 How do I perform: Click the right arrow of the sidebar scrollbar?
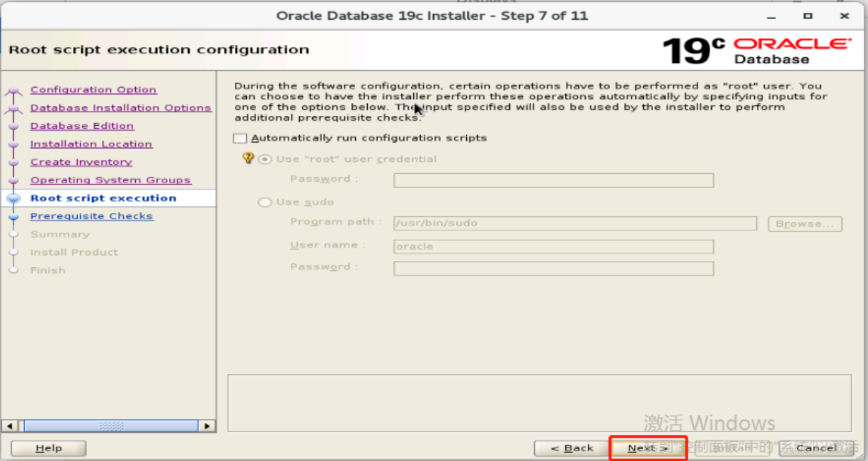207,426
